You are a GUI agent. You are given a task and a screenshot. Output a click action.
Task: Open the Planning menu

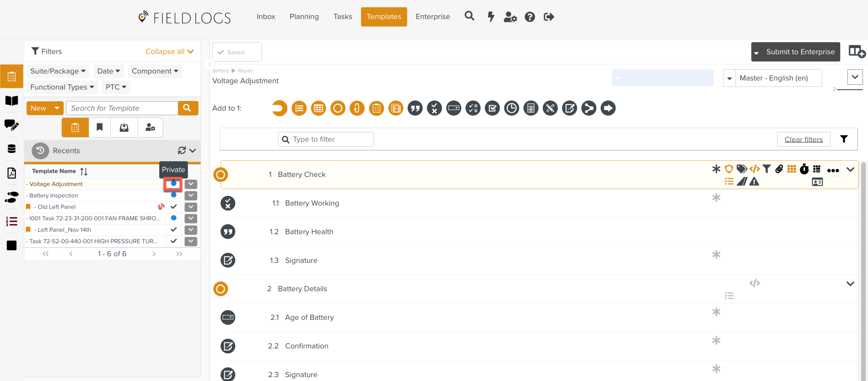click(x=304, y=17)
